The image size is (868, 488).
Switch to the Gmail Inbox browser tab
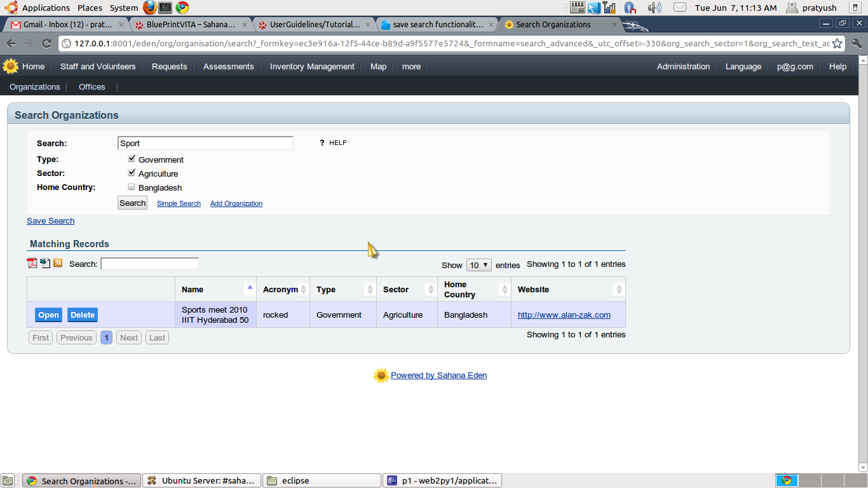64,25
